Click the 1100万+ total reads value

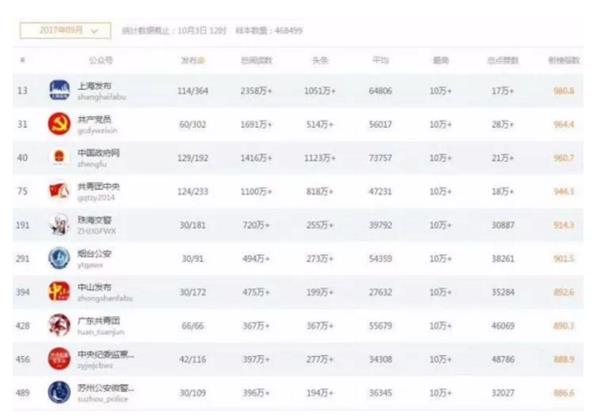point(256,191)
